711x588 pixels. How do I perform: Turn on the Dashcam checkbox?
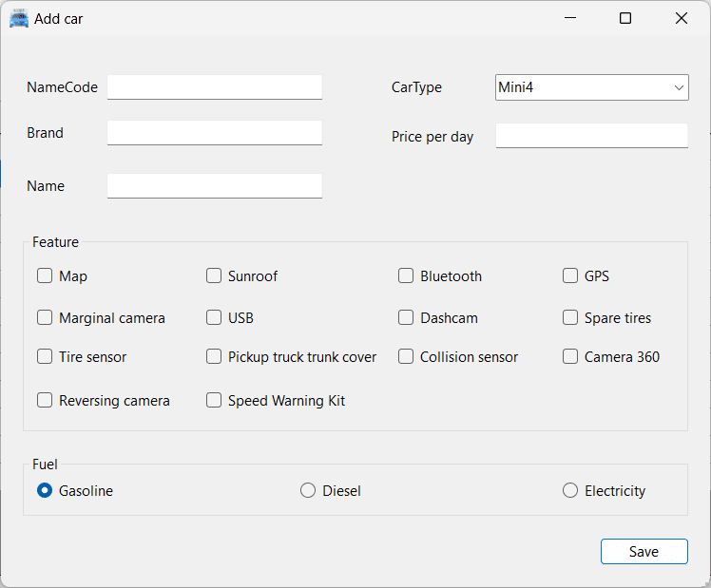(406, 318)
